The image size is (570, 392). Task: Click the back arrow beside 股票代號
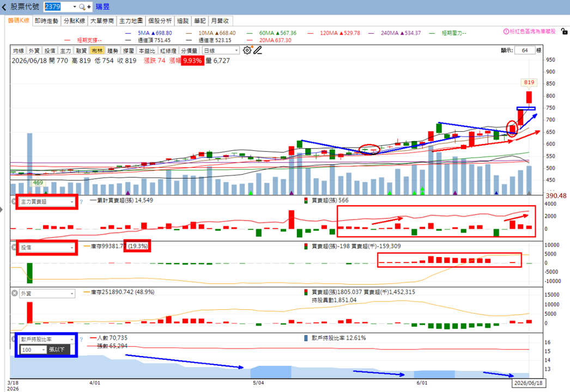pyautogui.click(x=4, y=7)
